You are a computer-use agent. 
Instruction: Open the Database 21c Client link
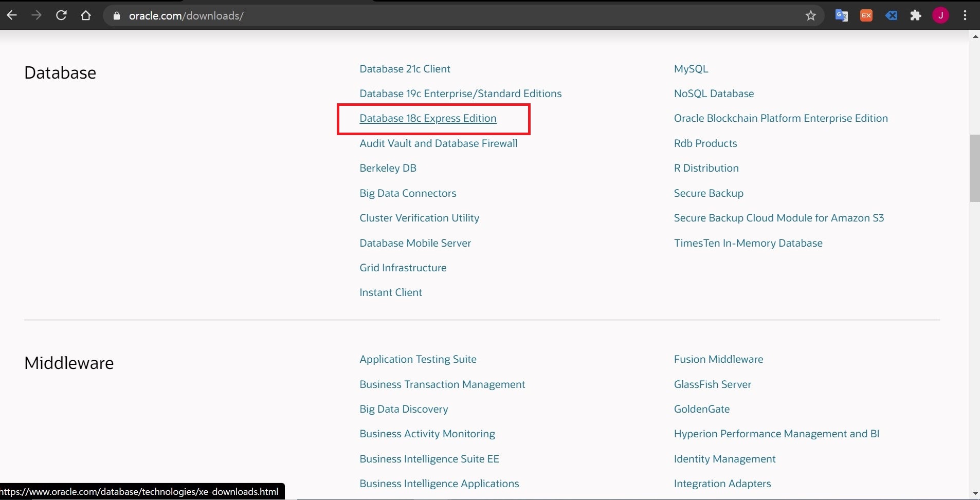[x=405, y=69]
